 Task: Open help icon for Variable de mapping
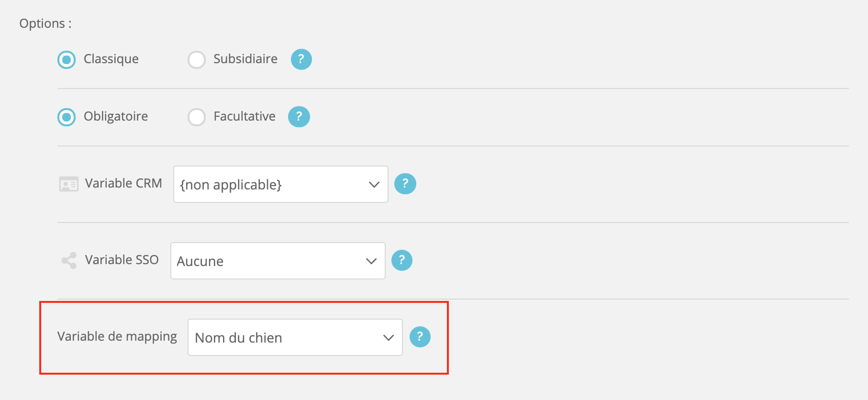tap(420, 337)
